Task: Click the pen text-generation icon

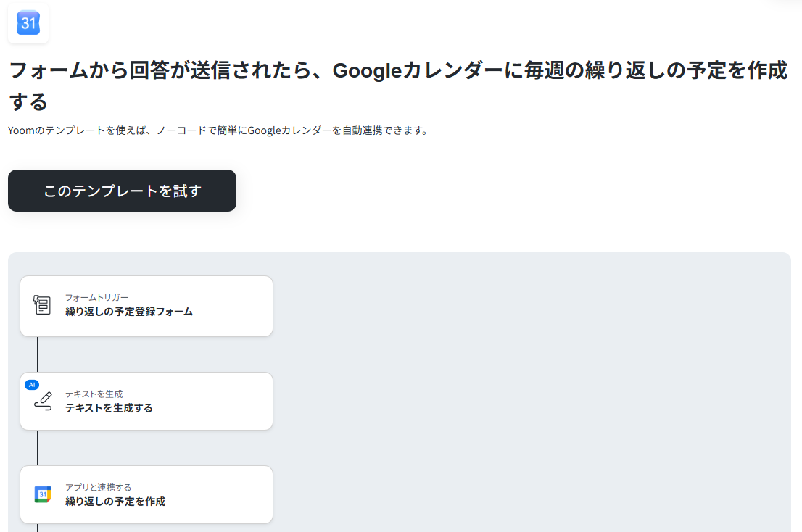Action: pos(43,401)
